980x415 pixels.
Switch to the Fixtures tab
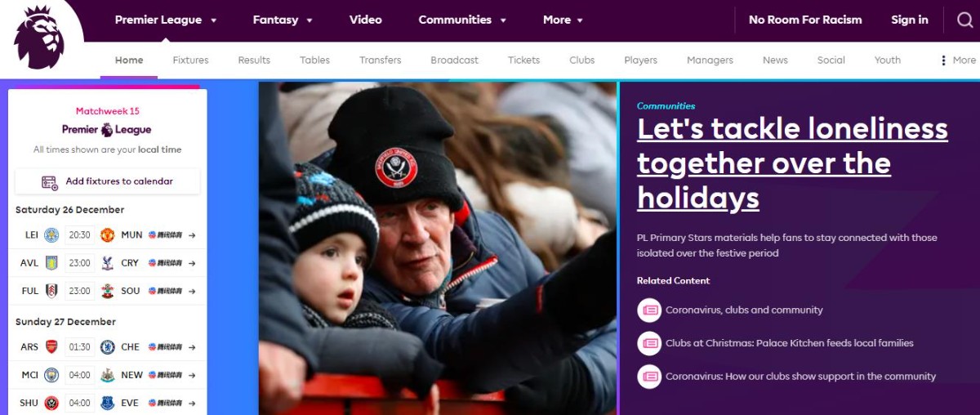point(190,60)
